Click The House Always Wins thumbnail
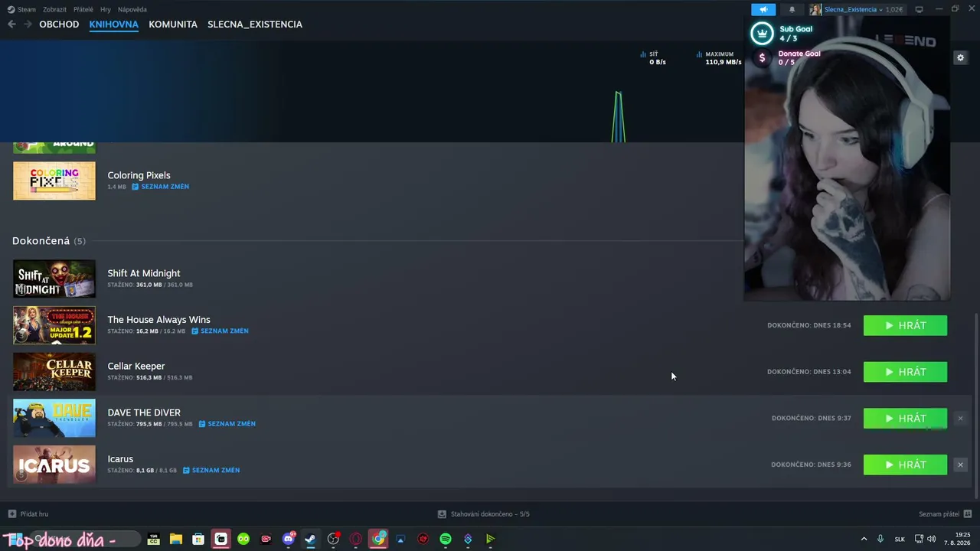Image resolution: width=980 pixels, height=551 pixels. click(54, 325)
